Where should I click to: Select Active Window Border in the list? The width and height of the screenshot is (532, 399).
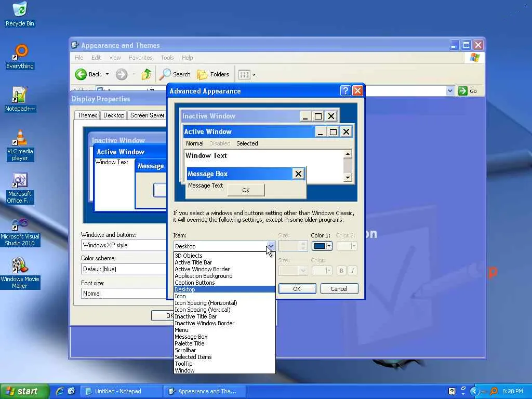click(x=224, y=269)
